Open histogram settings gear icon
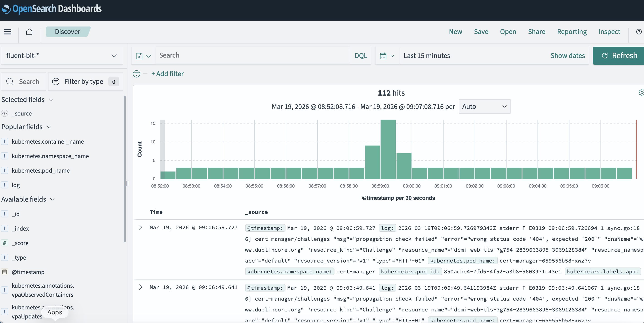Viewport: 644px width, 323px height. coord(641,92)
